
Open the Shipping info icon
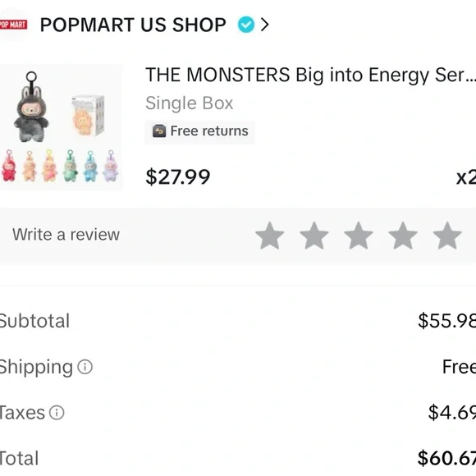click(85, 367)
